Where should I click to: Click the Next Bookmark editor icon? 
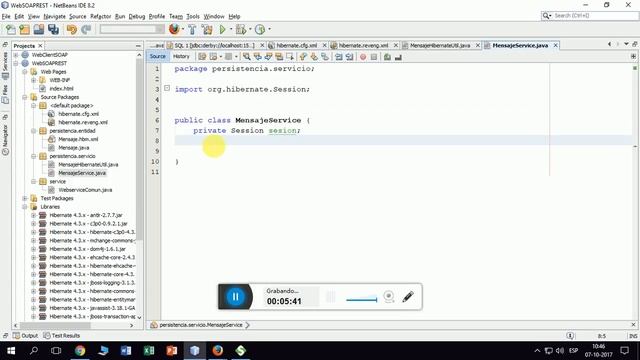pyautogui.click(x=314, y=57)
